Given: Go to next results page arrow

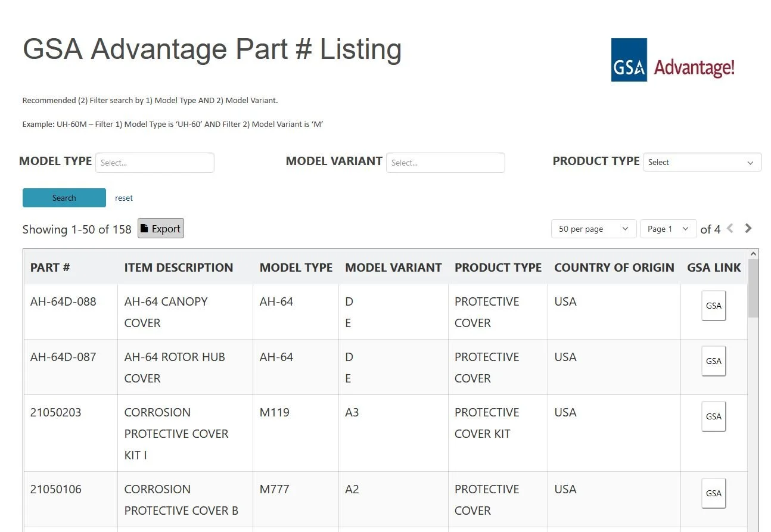Looking at the screenshot, I should (748, 228).
